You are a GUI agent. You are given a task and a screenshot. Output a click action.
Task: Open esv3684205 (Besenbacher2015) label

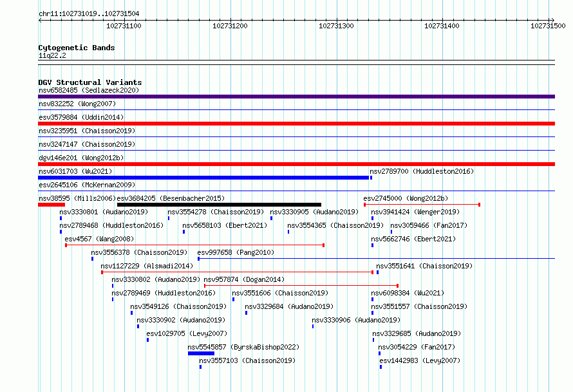coord(171,198)
